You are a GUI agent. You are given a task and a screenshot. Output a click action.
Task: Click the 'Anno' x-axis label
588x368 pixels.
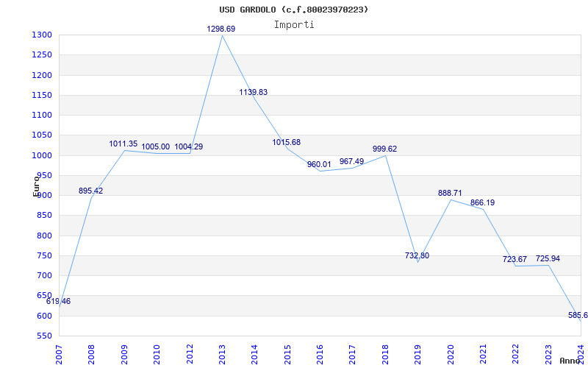[x=570, y=361]
